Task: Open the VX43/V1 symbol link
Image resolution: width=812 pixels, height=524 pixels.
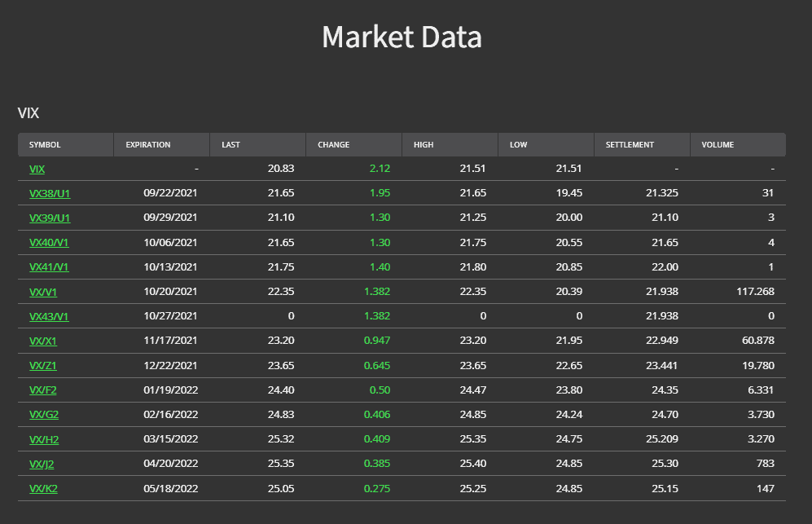Action: coord(49,315)
